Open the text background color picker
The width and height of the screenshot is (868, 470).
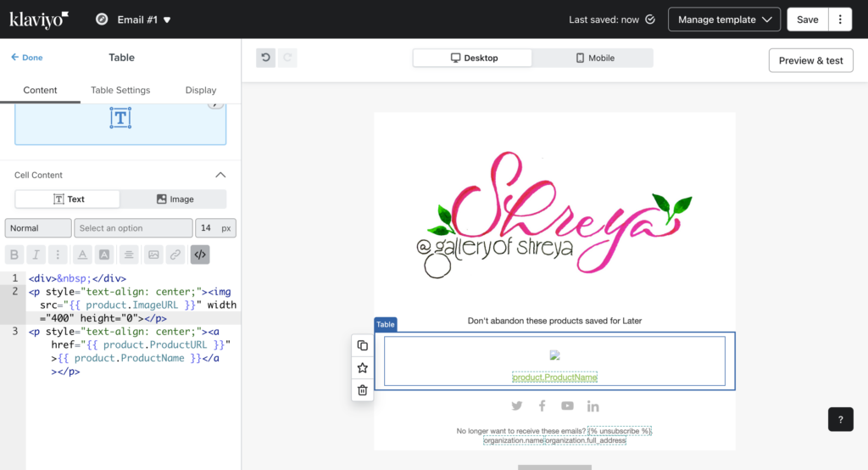(104, 255)
